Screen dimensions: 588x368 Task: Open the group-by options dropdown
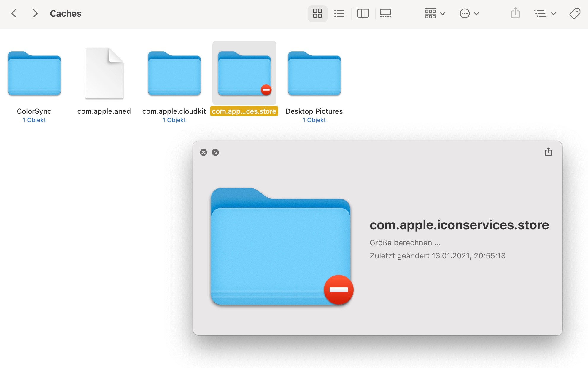(435, 13)
